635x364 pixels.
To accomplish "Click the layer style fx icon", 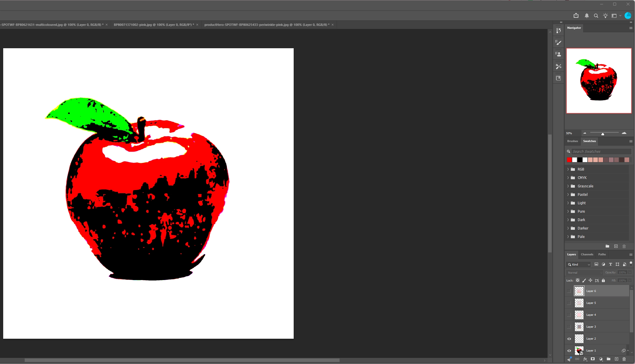I will point(585,359).
